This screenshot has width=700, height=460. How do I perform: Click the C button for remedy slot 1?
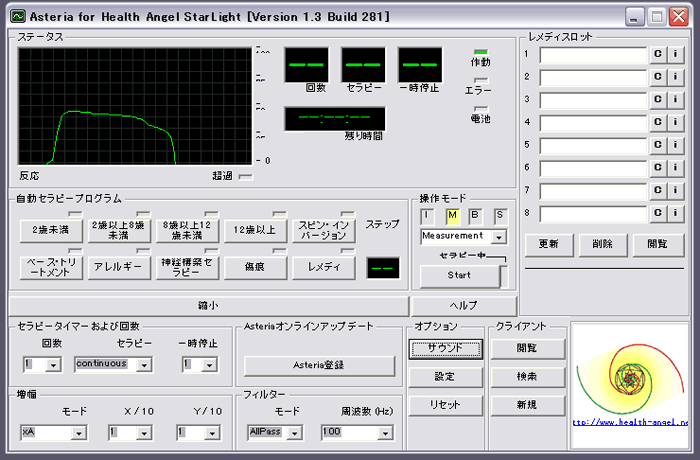point(659,54)
